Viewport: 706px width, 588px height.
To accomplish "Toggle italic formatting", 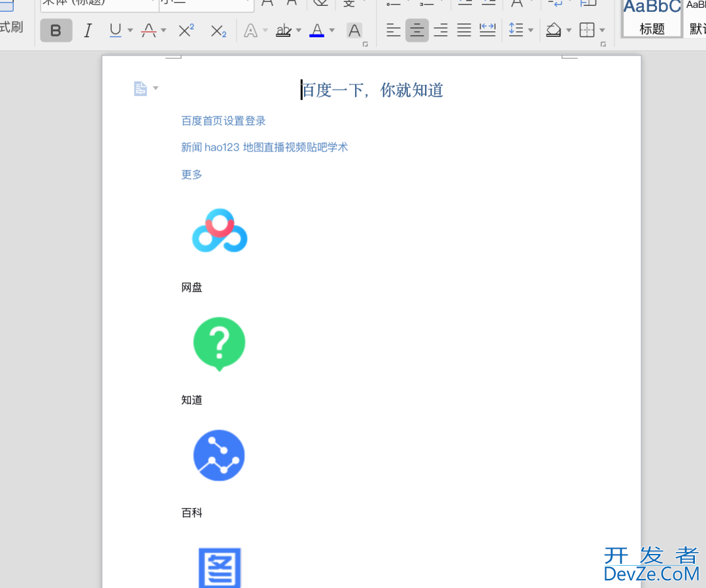I will [88, 31].
